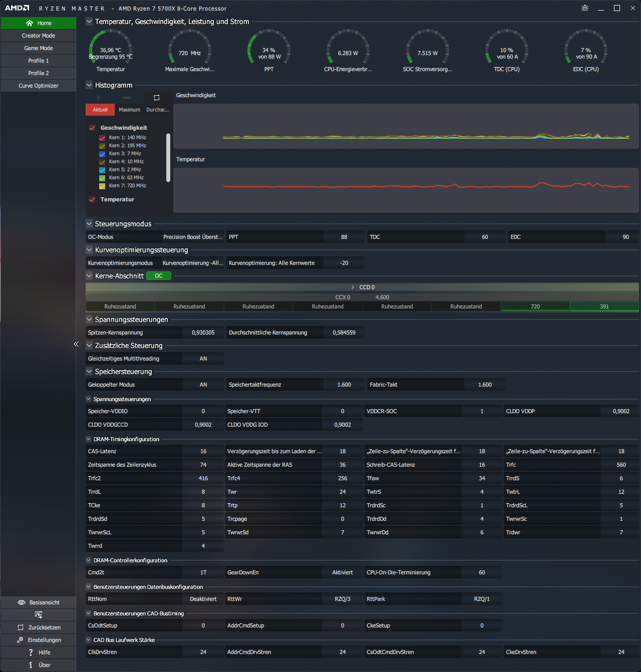The width and height of the screenshot is (641, 672).
Task: Click the CAS-Latenz value 16
Action: click(x=203, y=451)
